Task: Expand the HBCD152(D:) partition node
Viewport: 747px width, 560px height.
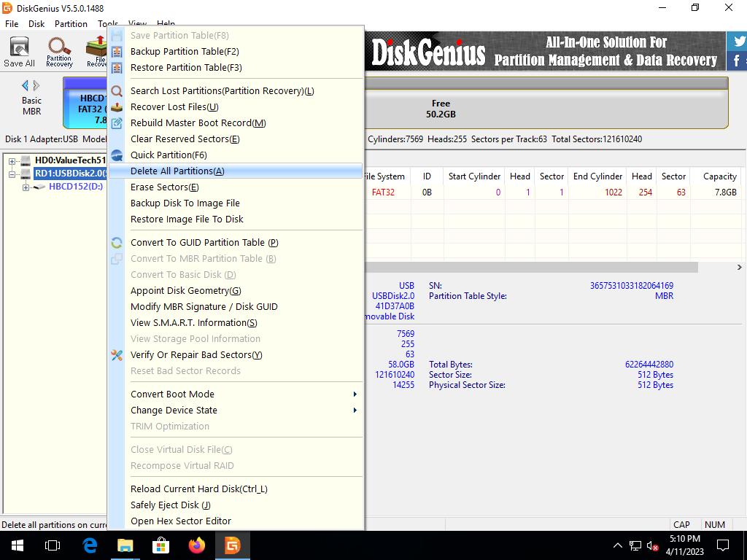Action: (26, 187)
